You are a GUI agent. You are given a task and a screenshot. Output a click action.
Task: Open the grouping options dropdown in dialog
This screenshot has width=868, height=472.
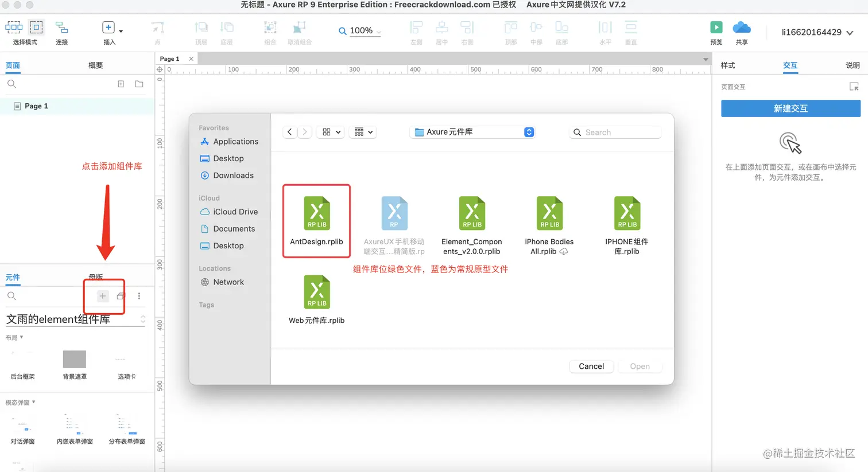pyautogui.click(x=363, y=132)
